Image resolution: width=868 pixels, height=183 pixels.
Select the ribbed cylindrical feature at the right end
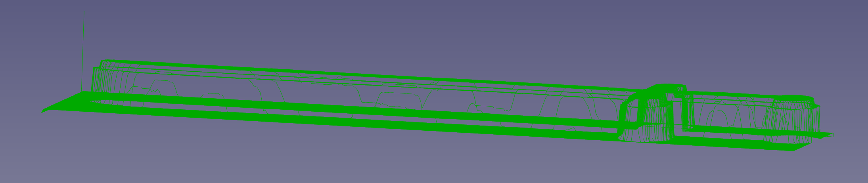click(x=785, y=119)
